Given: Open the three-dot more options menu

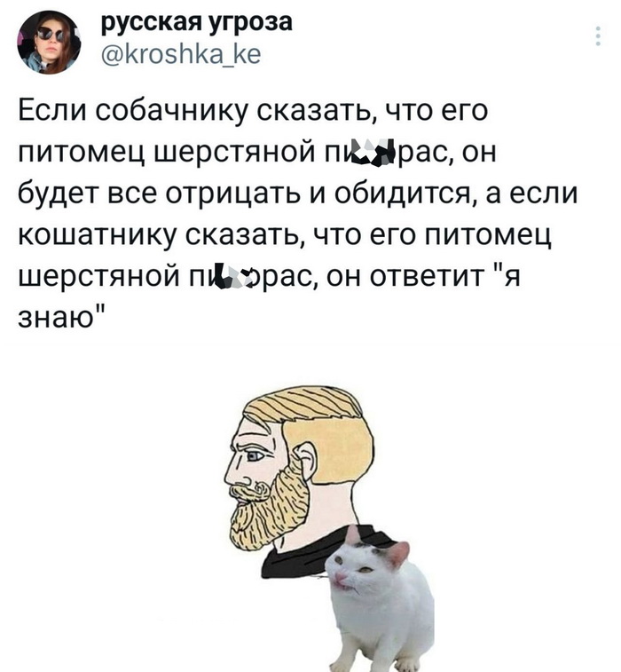Looking at the screenshot, I should [x=598, y=36].
